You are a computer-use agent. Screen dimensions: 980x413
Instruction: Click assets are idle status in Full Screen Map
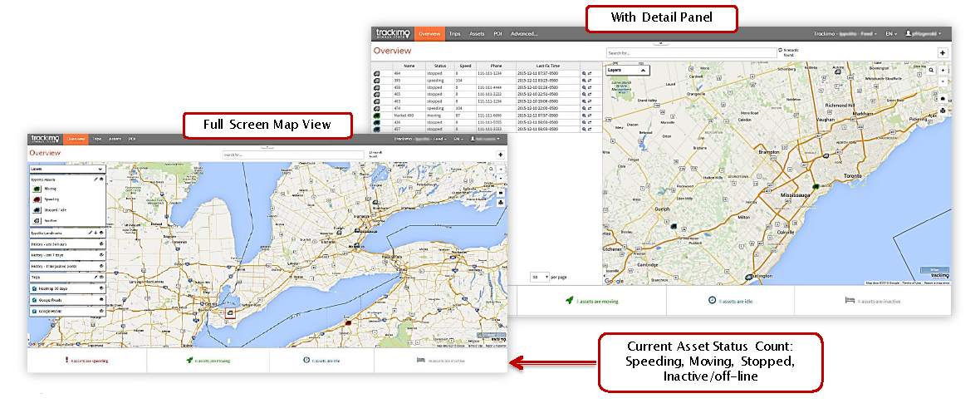[321, 361]
